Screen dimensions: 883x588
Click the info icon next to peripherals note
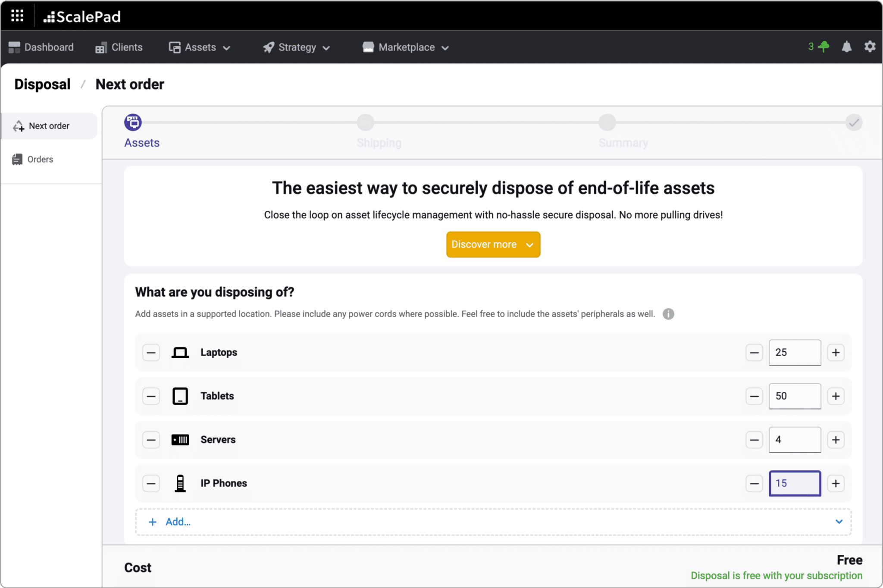coord(668,314)
